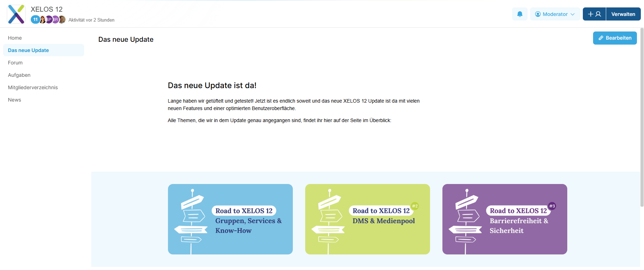This screenshot has width=644, height=270.
Task: Open Aufgaben in the sidebar
Action: tap(19, 75)
